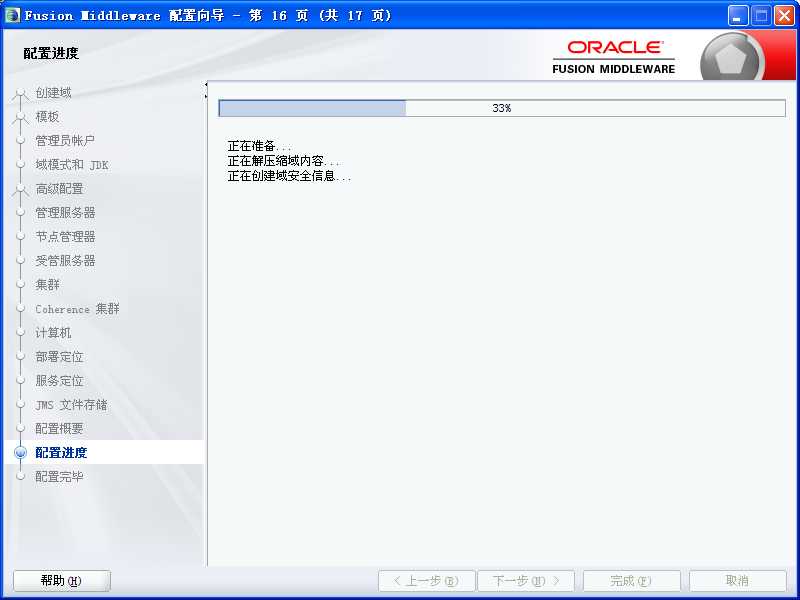Image resolution: width=800 pixels, height=600 pixels.
Task: Click the 配置进度 step bullet icon
Action: 20,453
